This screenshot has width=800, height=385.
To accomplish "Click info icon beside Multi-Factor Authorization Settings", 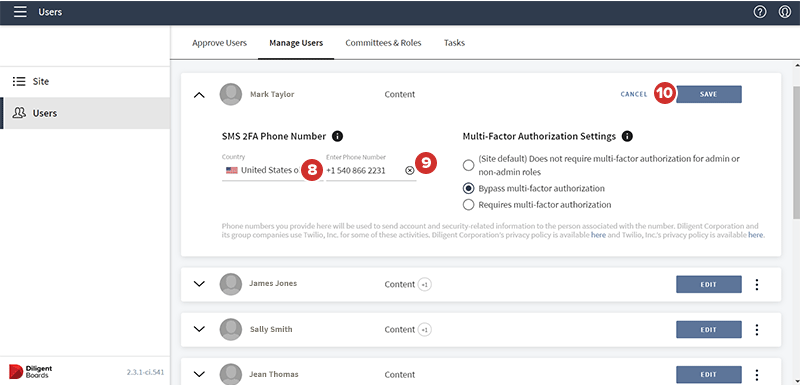I will pos(628,136).
